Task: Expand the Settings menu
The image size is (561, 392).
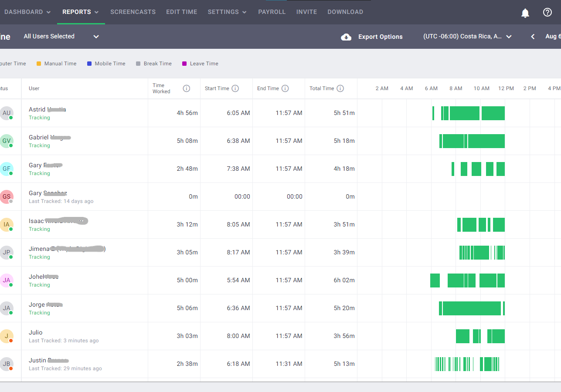Action: [x=227, y=12]
